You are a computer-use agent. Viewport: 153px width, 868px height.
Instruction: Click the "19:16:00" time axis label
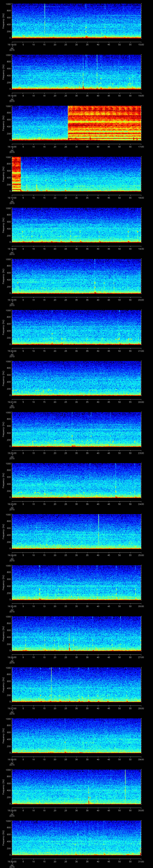[12, 147]
